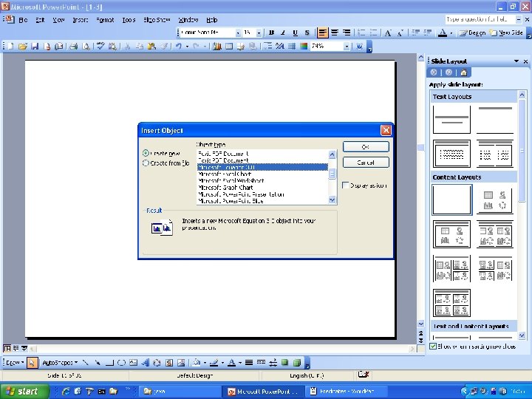532x399 pixels.
Task: Add a New Slide from formatting toolbar
Action: tap(506, 33)
